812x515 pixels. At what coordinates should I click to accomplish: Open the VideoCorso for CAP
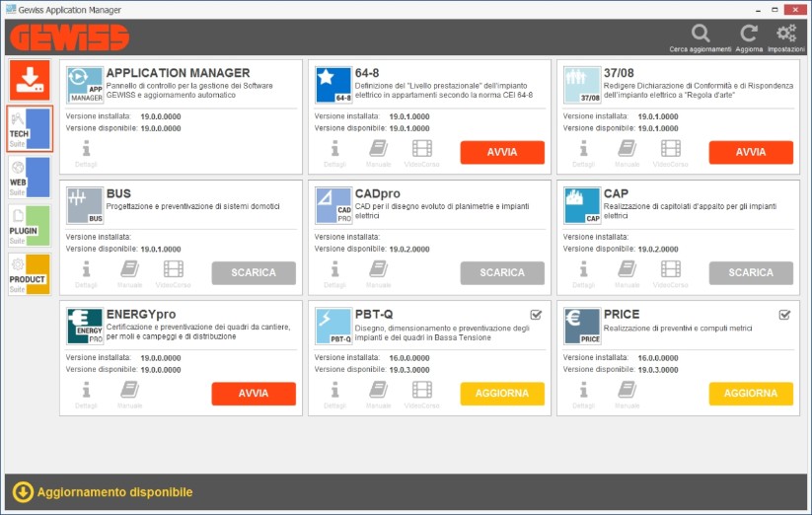pos(670,274)
